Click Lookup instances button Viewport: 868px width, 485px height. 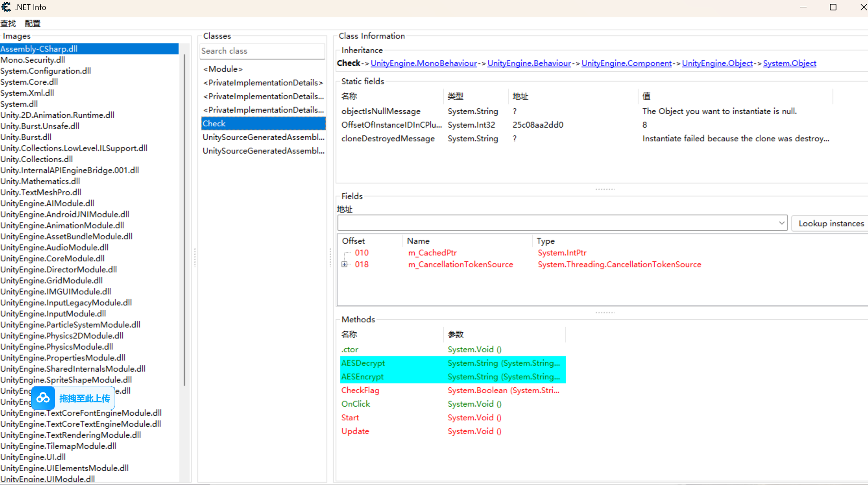click(830, 223)
